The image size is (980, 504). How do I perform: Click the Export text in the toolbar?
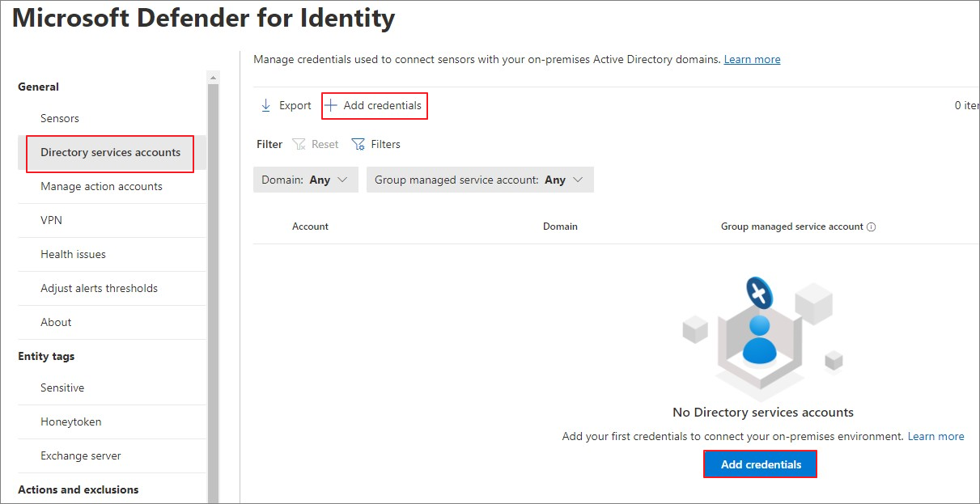(x=295, y=105)
